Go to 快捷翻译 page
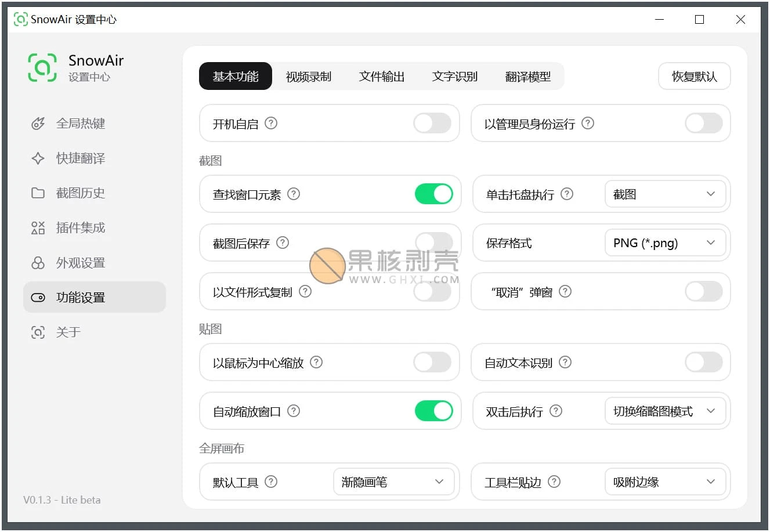Viewport: 770px width, 532px height. click(95, 158)
